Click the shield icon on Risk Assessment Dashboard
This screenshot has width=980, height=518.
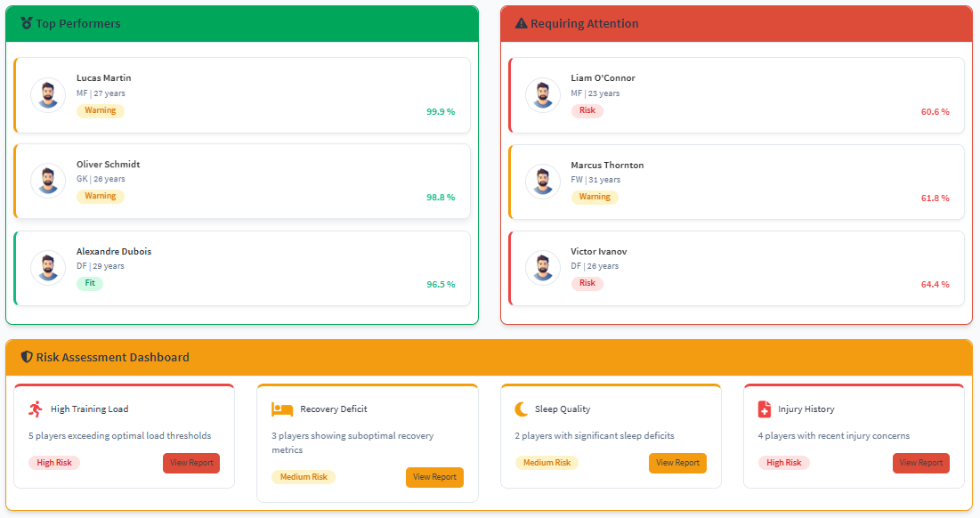click(x=25, y=357)
